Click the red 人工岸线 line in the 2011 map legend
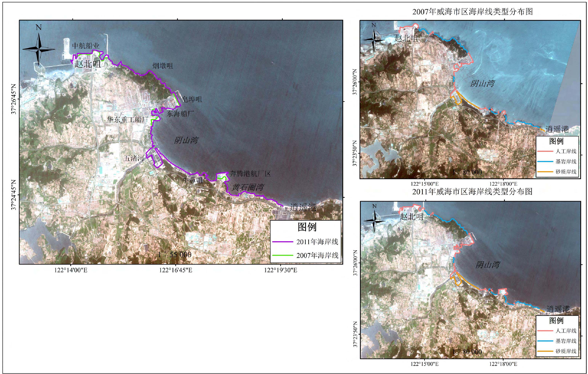Viewport: 588px width, 374px height. coord(545,331)
